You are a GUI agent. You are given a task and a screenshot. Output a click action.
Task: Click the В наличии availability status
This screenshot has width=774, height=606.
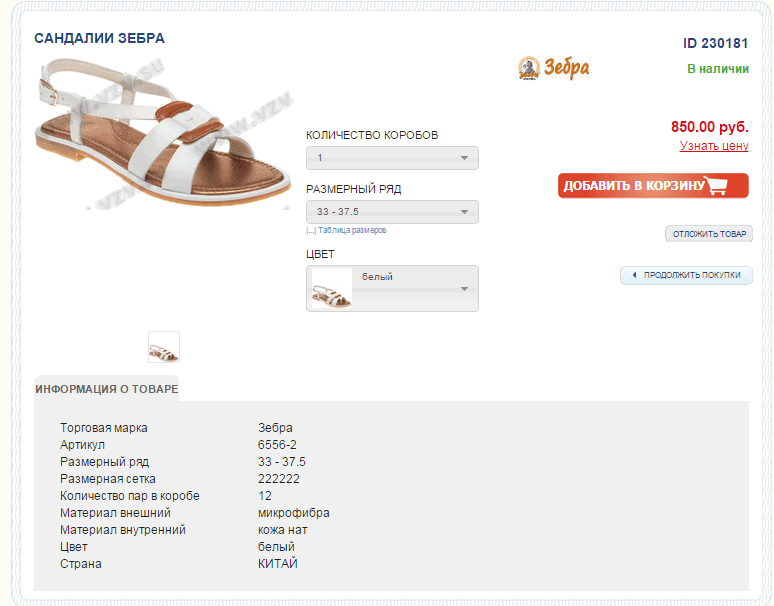pyautogui.click(x=717, y=69)
